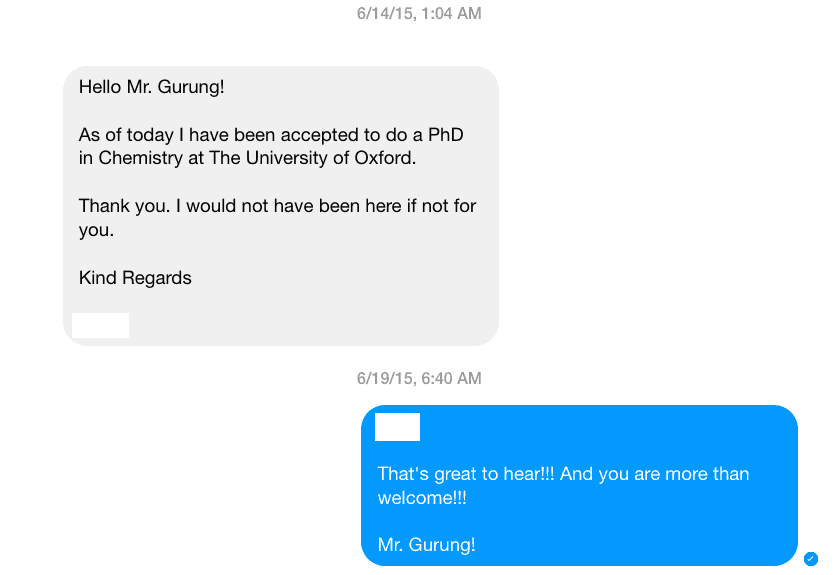Image resolution: width=834 pixels, height=575 pixels.
Task: Click the 6/14/15, 1:04 AM timestamp
Action: pyautogui.click(x=419, y=13)
